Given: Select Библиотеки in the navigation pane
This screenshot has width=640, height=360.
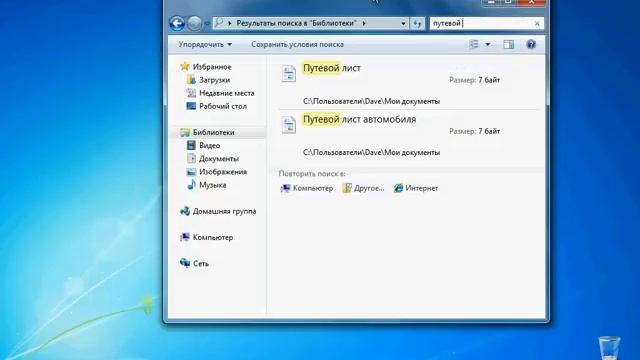Looking at the screenshot, I should [213, 132].
